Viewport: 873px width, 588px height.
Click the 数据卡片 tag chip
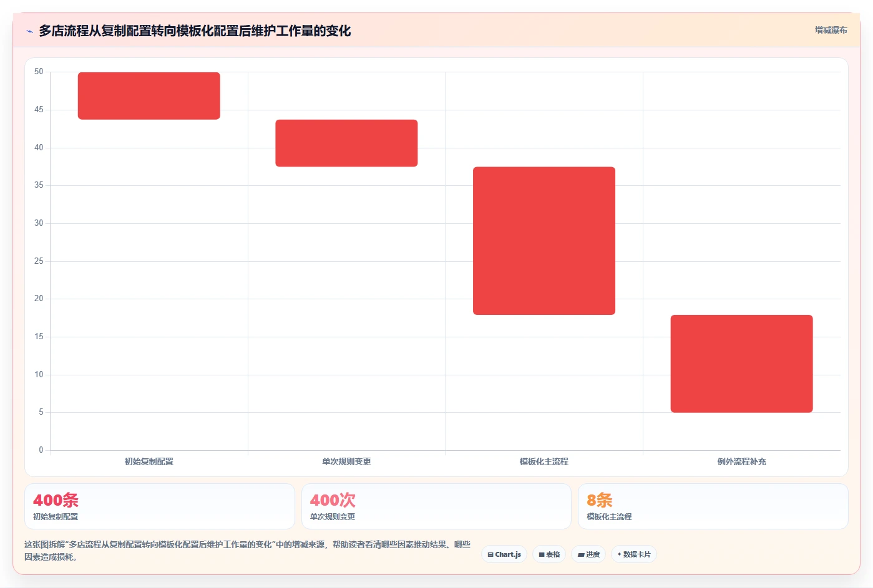tap(633, 554)
